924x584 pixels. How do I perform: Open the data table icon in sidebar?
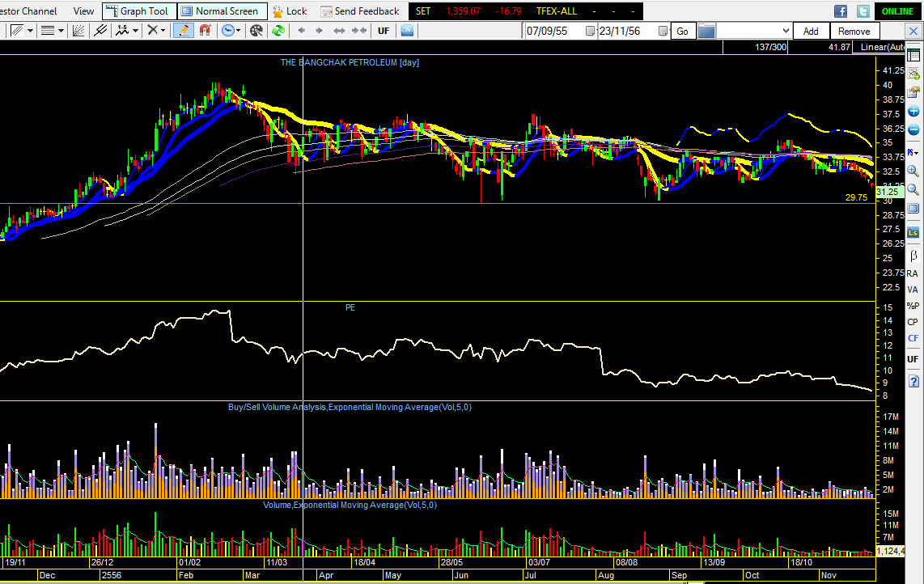pos(913,55)
